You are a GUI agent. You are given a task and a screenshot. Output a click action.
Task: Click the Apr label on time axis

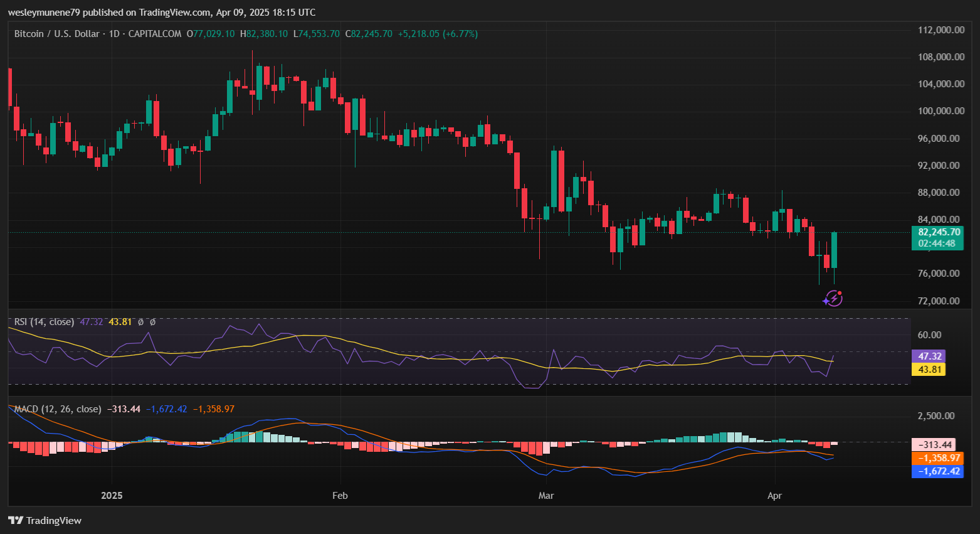(x=775, y=496)
